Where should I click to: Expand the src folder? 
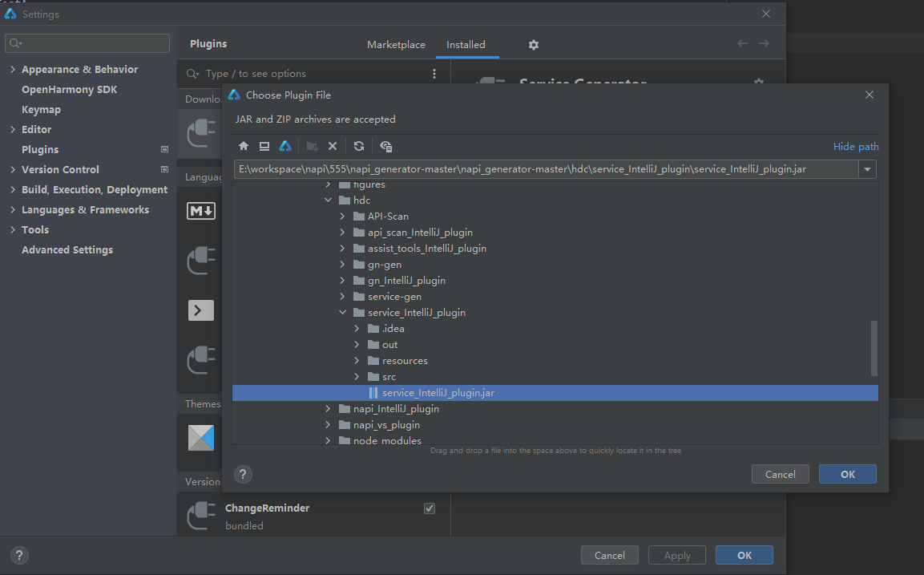coord(357,376)
